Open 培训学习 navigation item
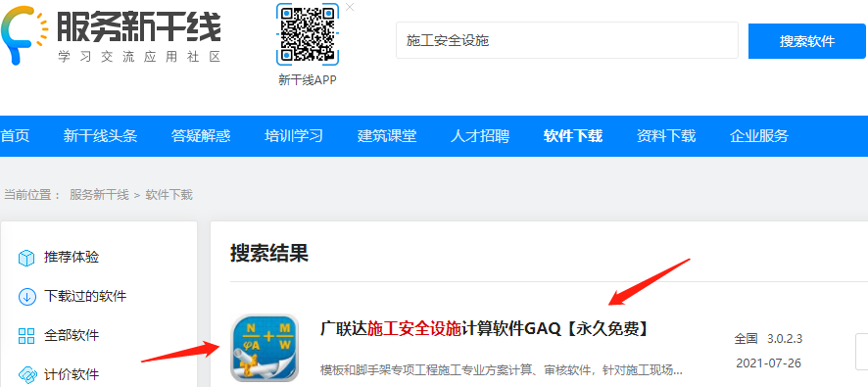This screenshot has width=868, height=387. click(x=294, y=135)
